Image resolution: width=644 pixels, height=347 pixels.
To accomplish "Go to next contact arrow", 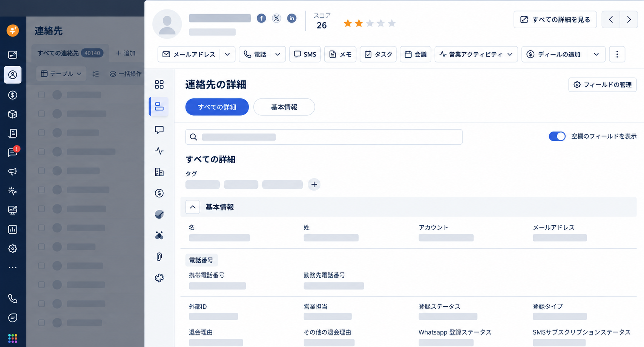I will tap(629, 20).
